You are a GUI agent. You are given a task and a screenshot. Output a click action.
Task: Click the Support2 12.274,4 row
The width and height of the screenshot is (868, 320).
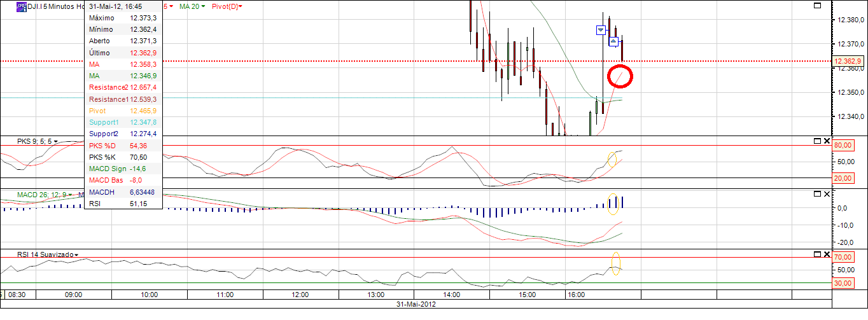click(123, 134)
